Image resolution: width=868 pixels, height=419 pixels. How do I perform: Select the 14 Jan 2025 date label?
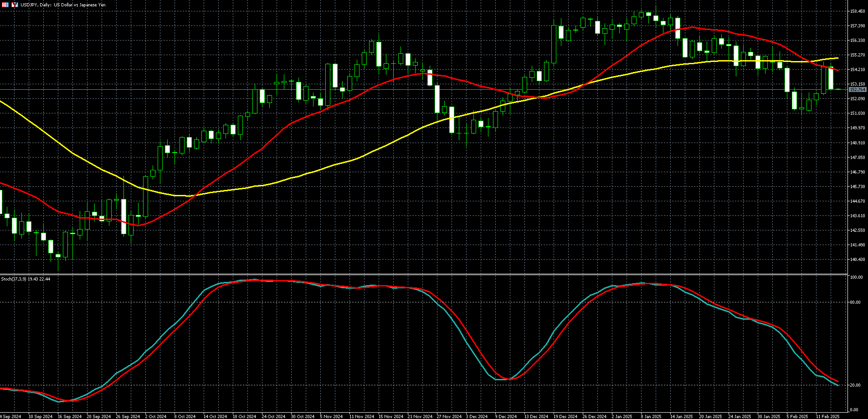[681, 417]
